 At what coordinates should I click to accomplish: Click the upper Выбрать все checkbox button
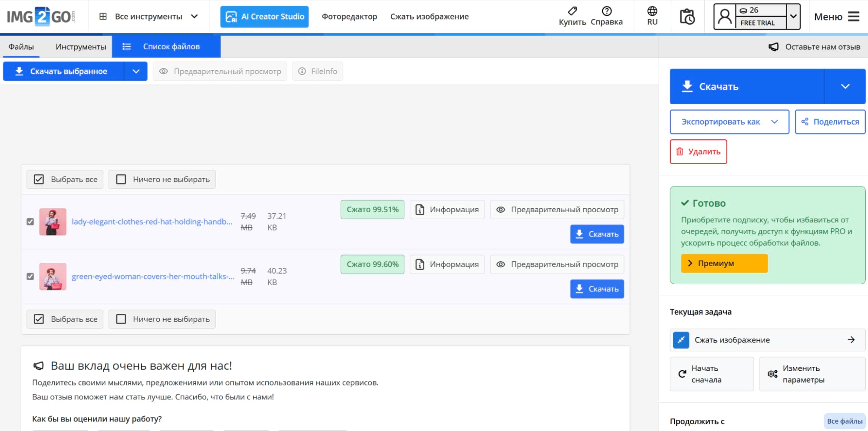click(x=65, y=179)
